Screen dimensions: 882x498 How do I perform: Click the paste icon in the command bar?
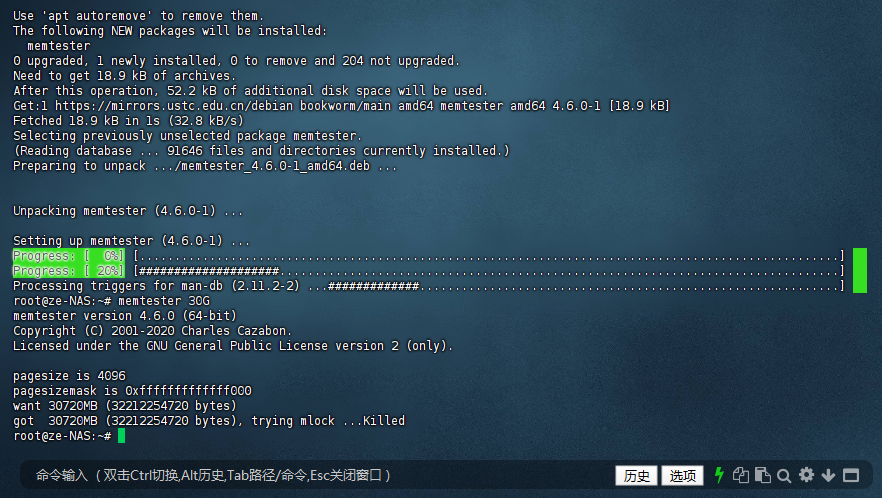(762, 475)
